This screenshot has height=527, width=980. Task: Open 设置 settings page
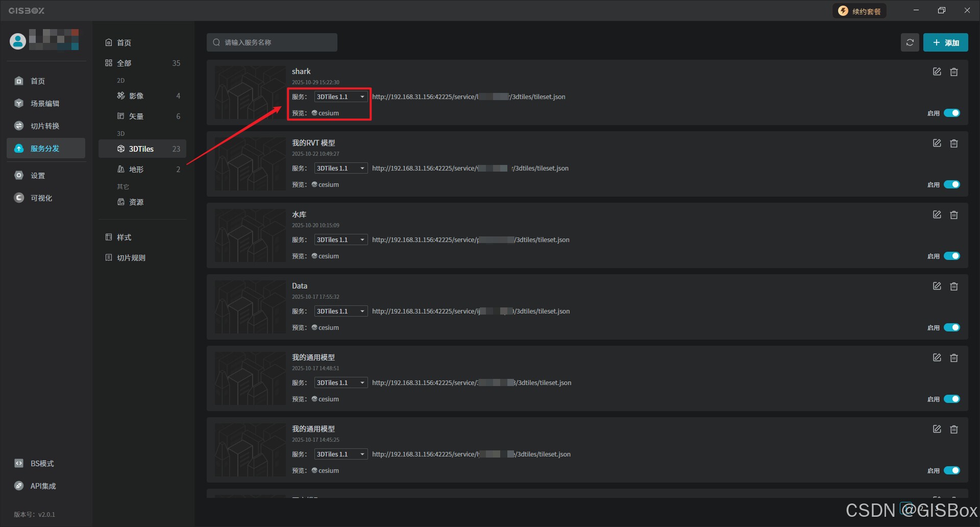click(46, 175)
